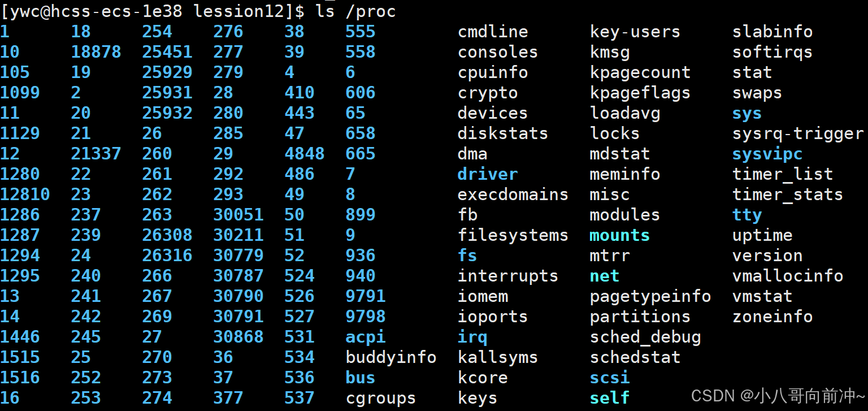Click the cyan 'net' symlink
This screenshot has height=411, width=868.
604,276
